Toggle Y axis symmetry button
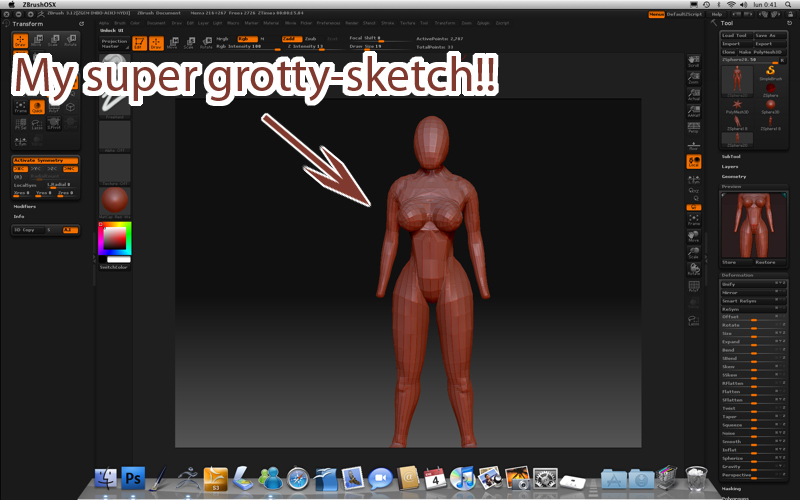 (x=36, y=169)
